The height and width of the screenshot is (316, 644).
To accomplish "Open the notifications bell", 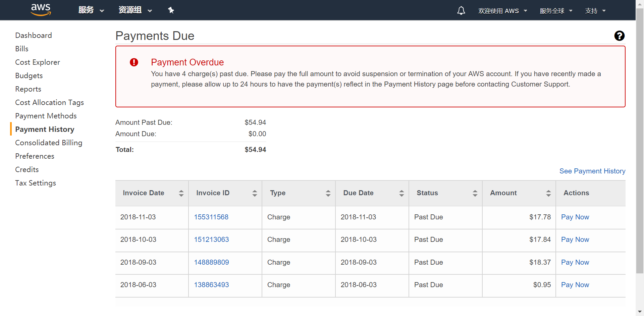I will (x=461, y=11).
